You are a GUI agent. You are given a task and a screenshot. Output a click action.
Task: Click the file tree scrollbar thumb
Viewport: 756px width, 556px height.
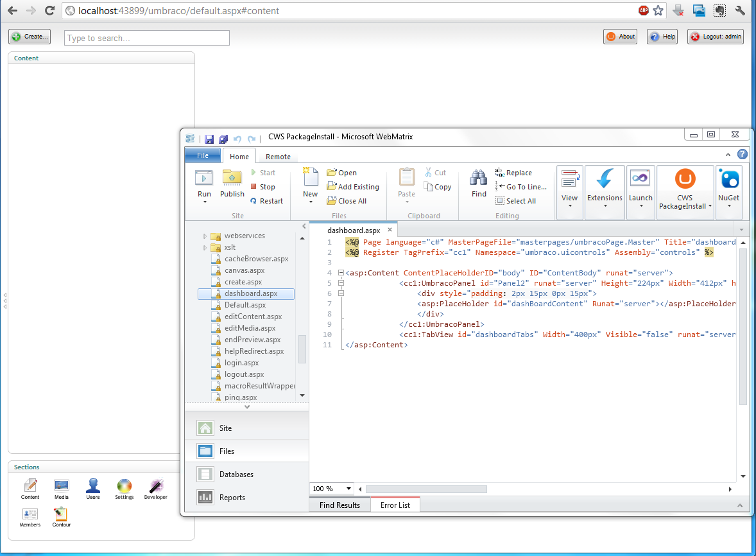tap(302, 349)
